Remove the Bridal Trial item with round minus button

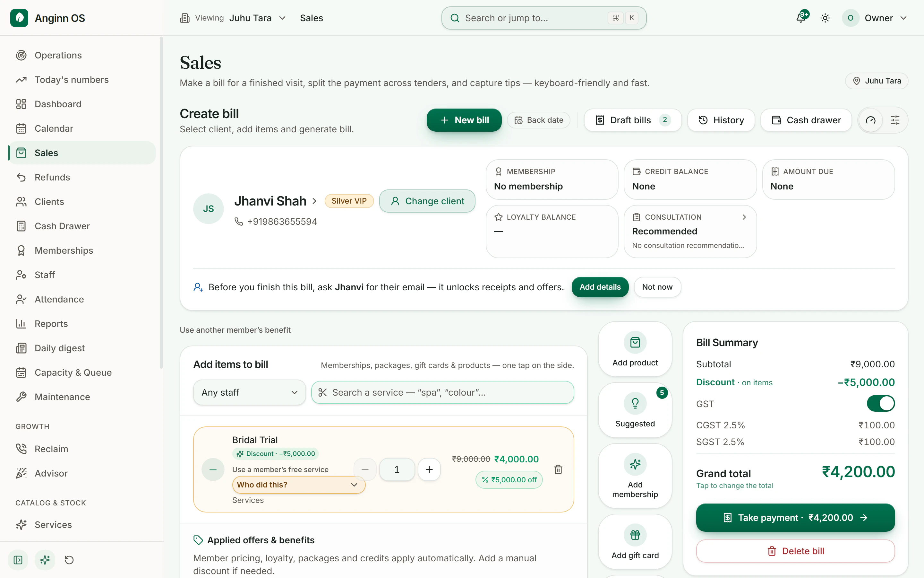[x=213, y=469]
